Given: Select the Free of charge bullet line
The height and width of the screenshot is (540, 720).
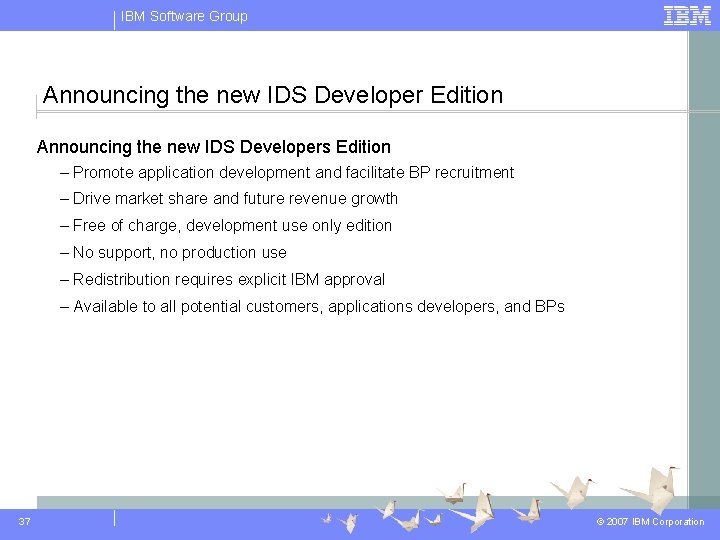Looking at the screenshot, I should [225, 225].
